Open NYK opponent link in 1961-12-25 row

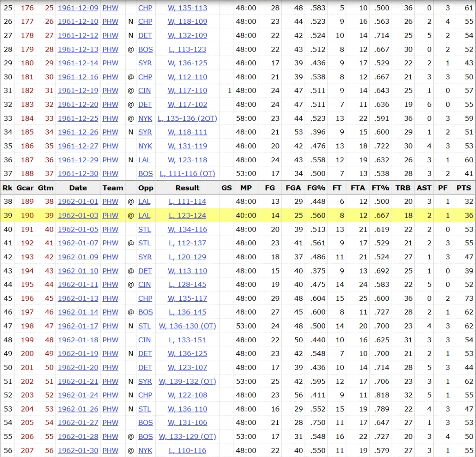(145, 118)
